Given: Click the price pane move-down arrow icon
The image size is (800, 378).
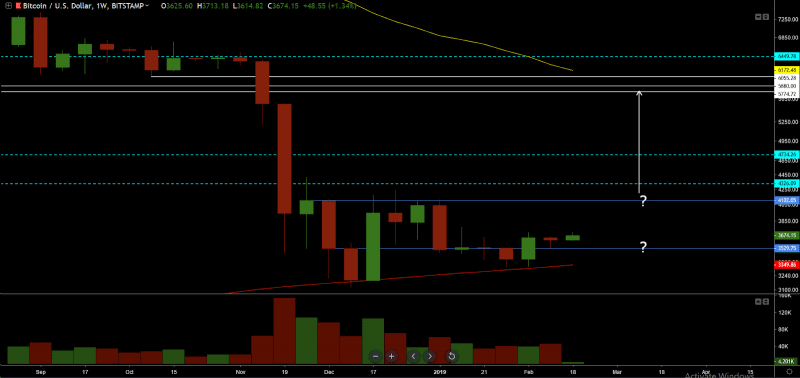Looking at the screenshot, I should coord(758,17).
